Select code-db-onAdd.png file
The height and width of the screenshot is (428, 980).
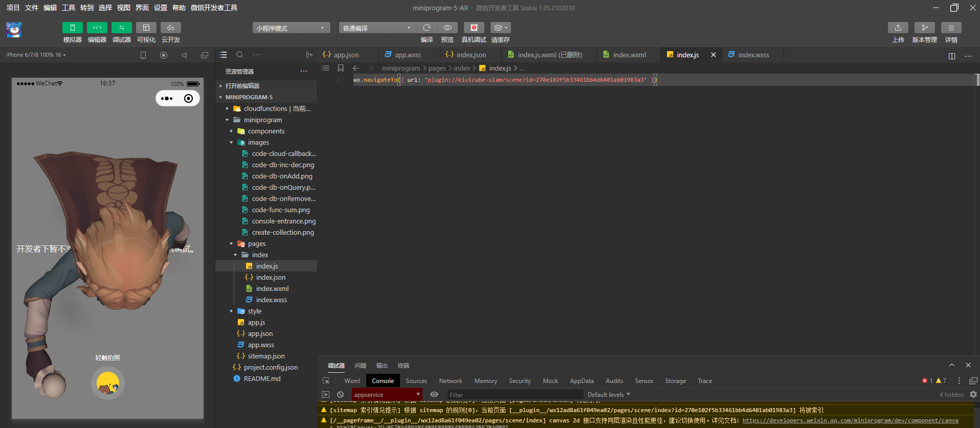point(266,176)
